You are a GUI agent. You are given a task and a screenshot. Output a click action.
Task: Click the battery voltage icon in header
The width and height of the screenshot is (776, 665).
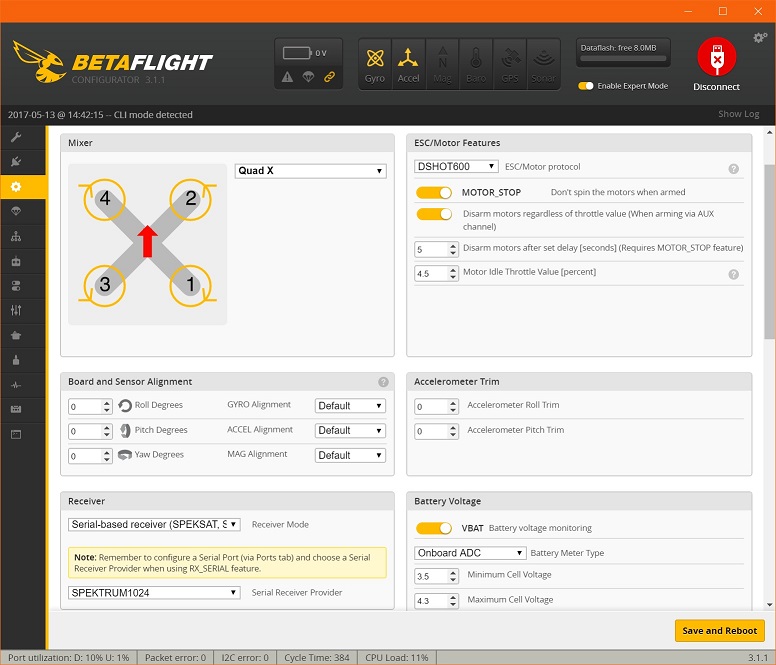[297, 52]
